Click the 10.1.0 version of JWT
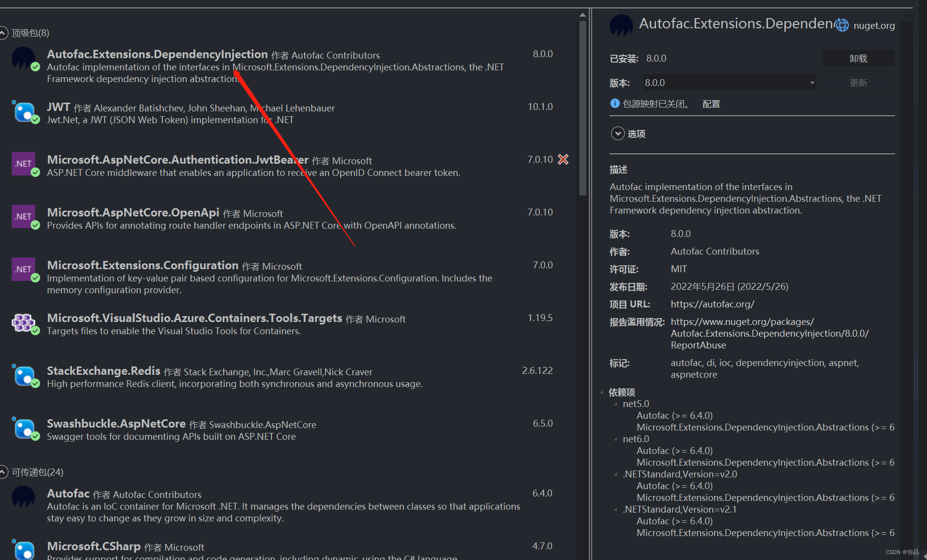This screenshot has width=927, height=560. (x=540, y=107)
